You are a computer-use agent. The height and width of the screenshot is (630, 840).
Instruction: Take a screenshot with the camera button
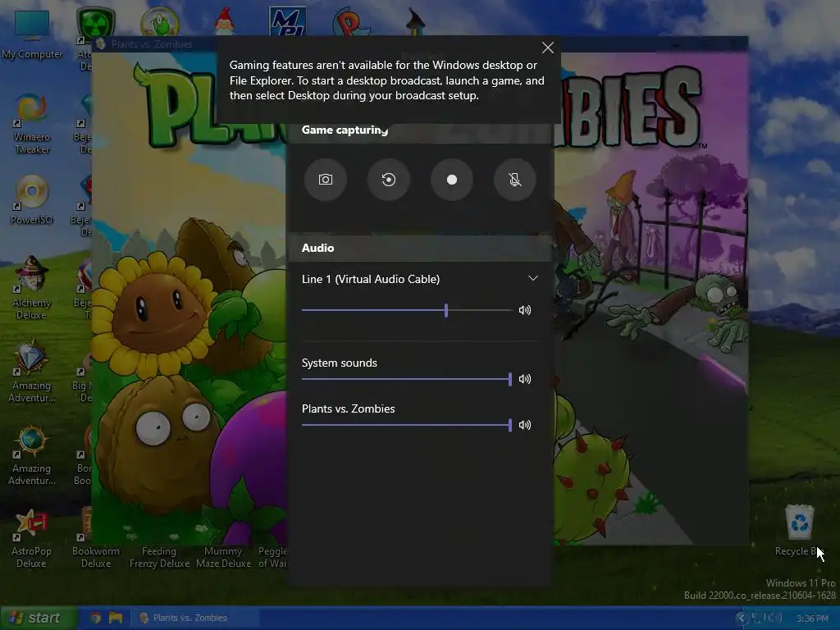(x=325, y=180)
